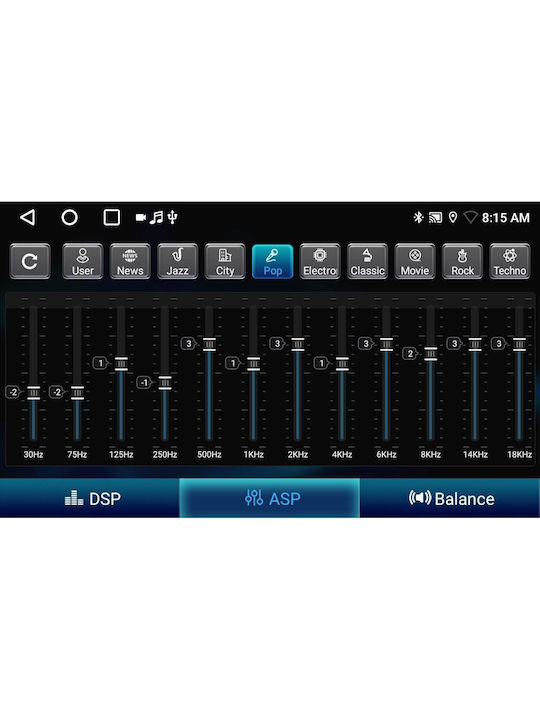Reset equalizer with the refresh button
Viewport: 540px width, 720px height.
[30, 261]
